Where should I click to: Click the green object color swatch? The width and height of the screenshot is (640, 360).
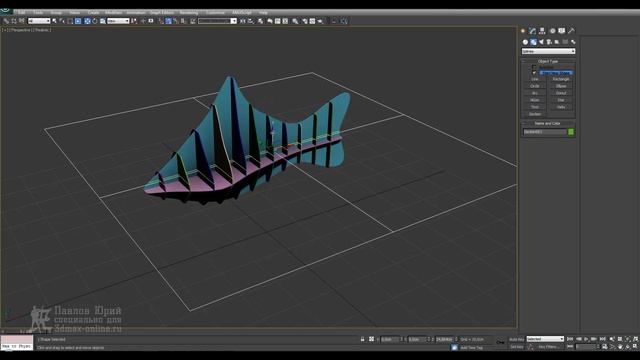(571, 132)
